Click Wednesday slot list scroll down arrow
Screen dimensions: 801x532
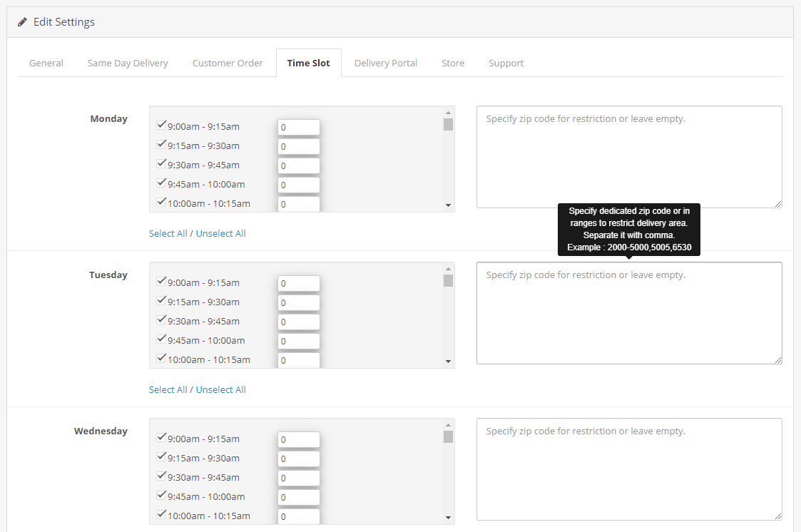tap(448, 518)
